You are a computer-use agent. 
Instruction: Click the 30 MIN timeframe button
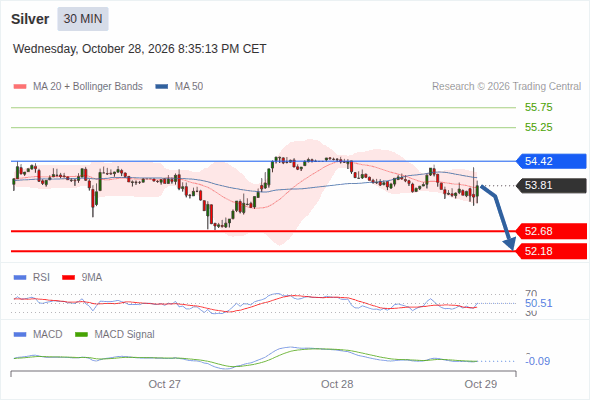[83, 19]
